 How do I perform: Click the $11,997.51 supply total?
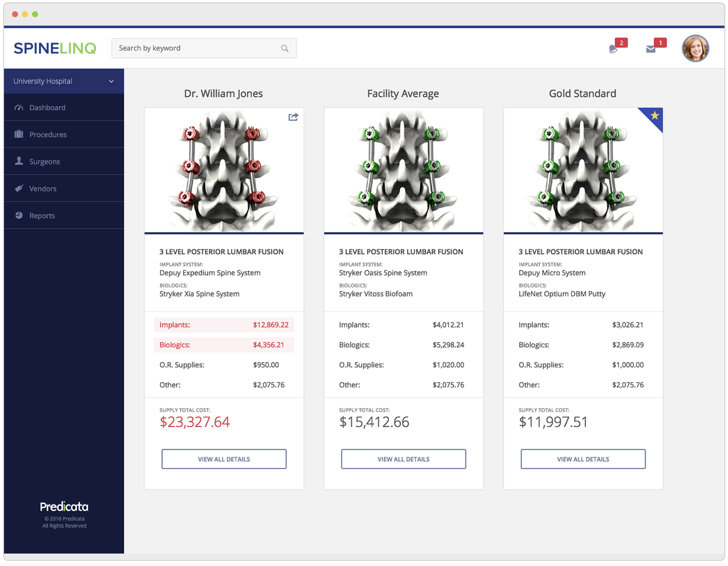(x=553, y=422)
